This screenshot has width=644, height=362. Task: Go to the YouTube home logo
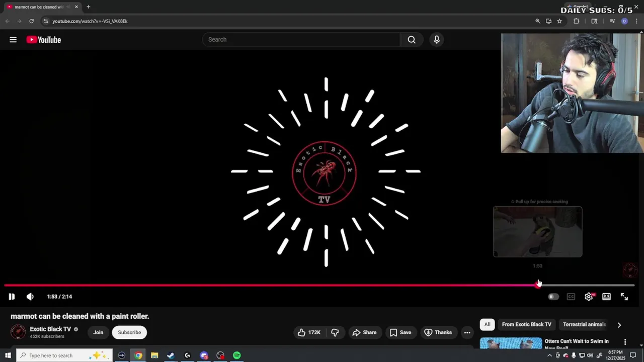click(44, 40)
